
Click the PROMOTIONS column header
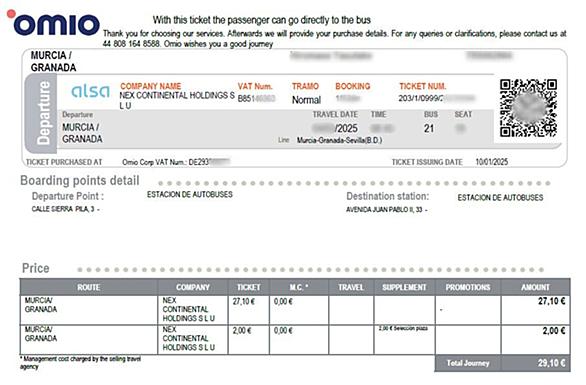468,287
